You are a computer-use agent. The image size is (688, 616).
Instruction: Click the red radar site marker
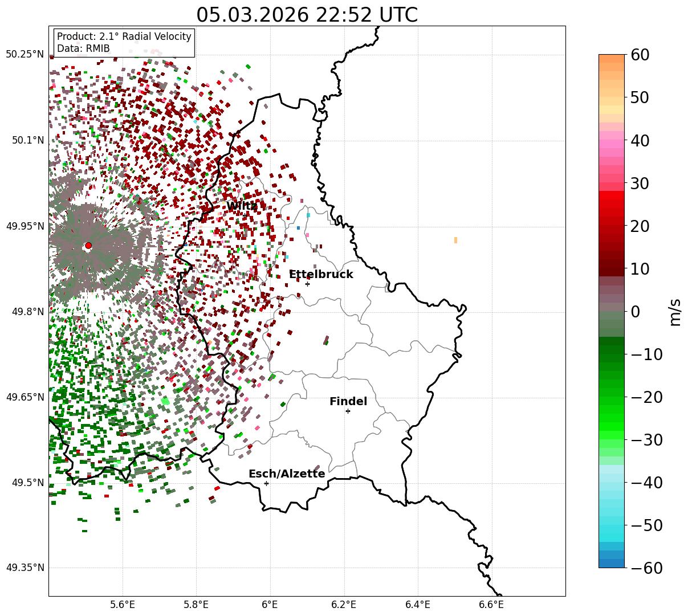tap(88, 246)
